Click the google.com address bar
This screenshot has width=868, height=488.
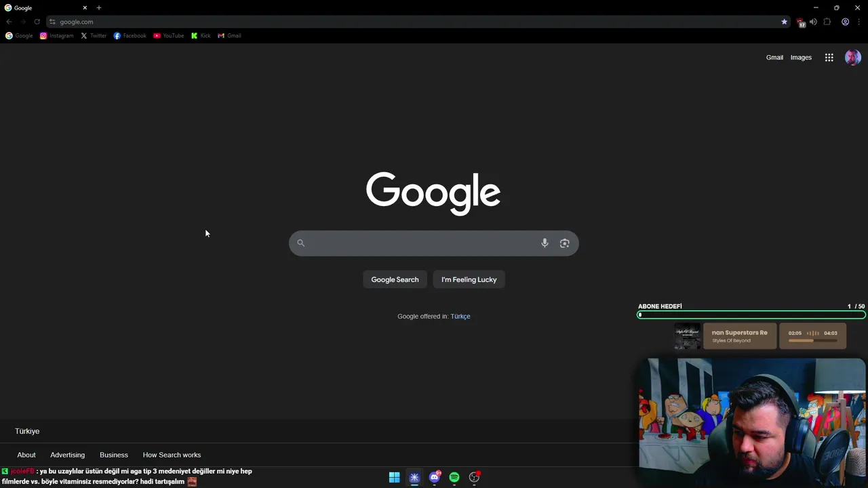coord(418,22)
